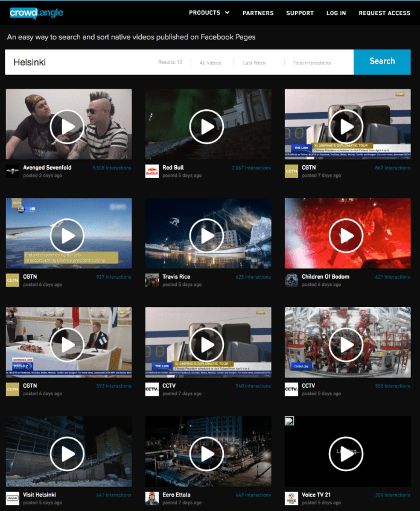
Task: Open the Partners menu item
Action: point(258,13)
